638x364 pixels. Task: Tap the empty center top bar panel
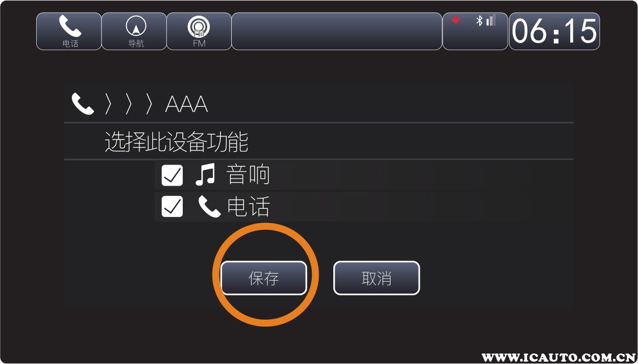[x=336, y=32]
